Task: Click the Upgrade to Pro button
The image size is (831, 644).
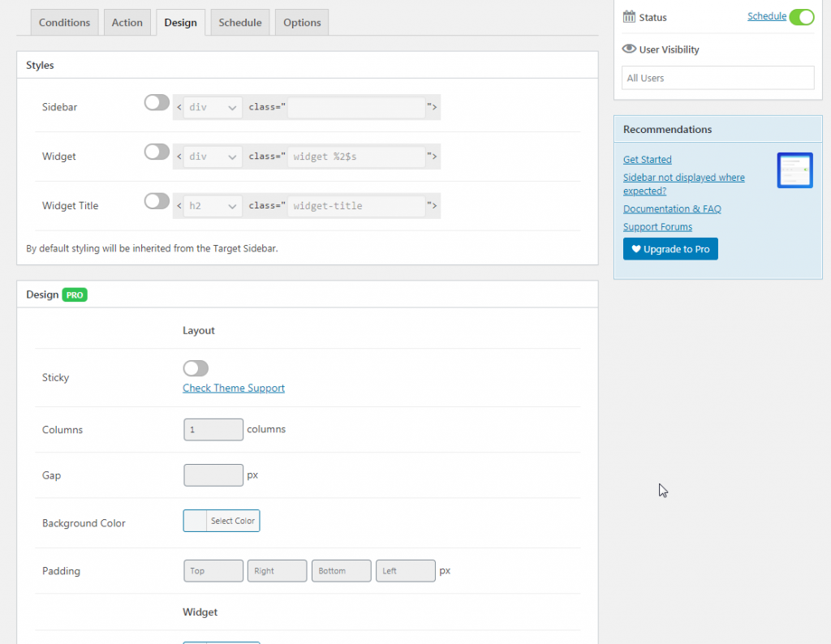Action: [670, 249]
